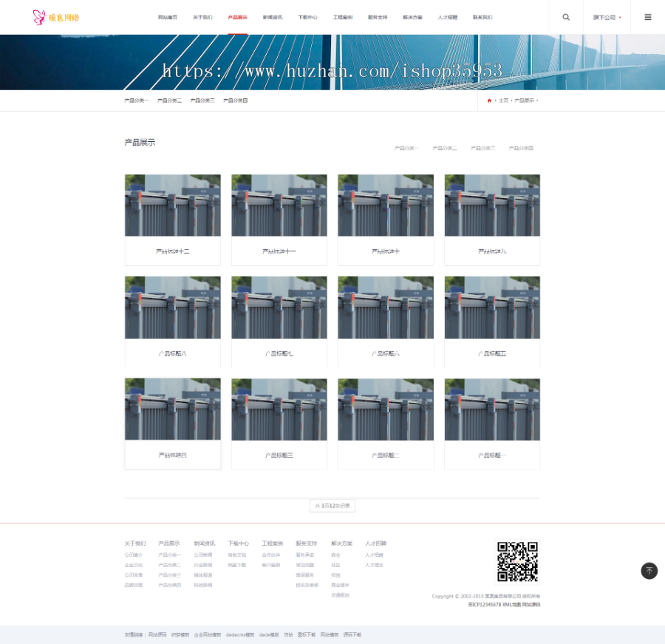Open the 产品标题七 product image

(x=279, y=308)
